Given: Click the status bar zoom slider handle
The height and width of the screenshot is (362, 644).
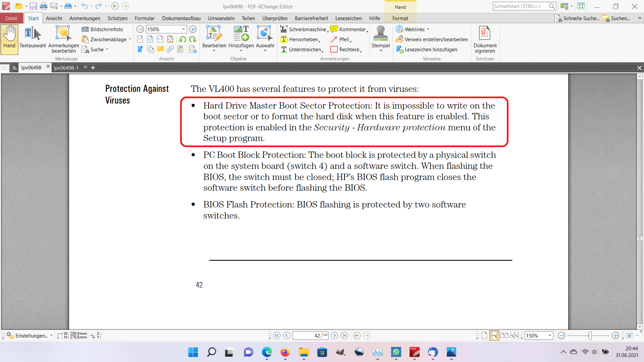Looking at the screenshot, I should click(590, 336).
